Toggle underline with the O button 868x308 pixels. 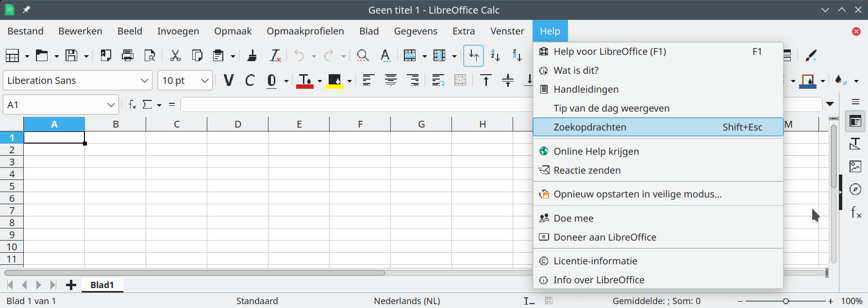(272, 81)
